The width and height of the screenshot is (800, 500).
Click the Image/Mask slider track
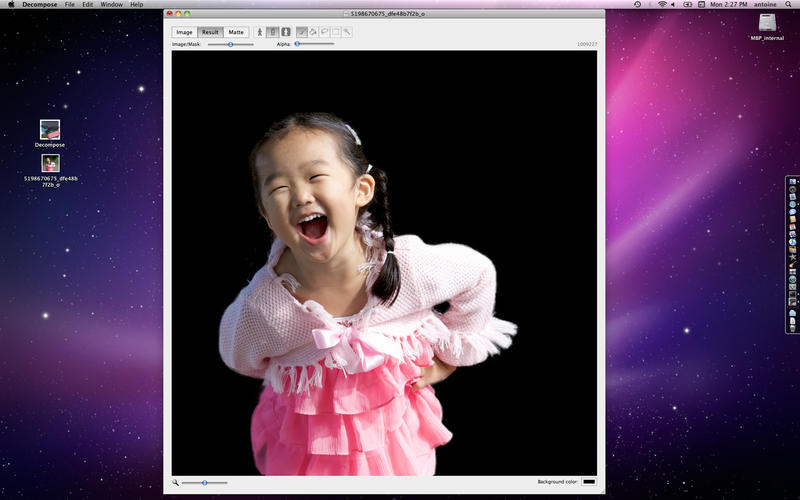click(x=230, y=44)
